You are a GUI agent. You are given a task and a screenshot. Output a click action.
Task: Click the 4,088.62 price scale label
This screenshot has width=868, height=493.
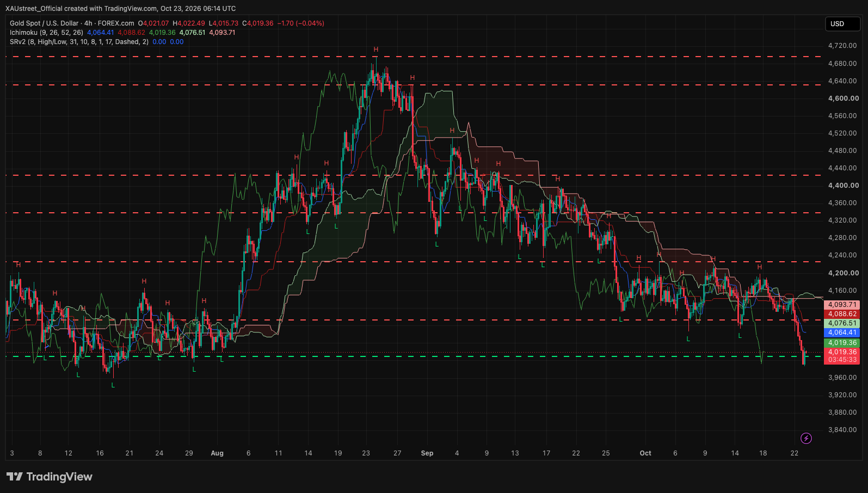[842, 314]
